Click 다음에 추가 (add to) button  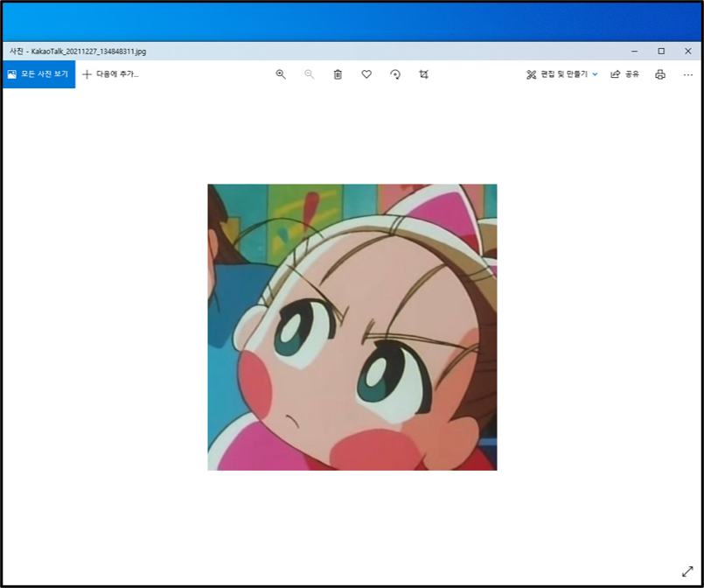click(x=110, y=74)
